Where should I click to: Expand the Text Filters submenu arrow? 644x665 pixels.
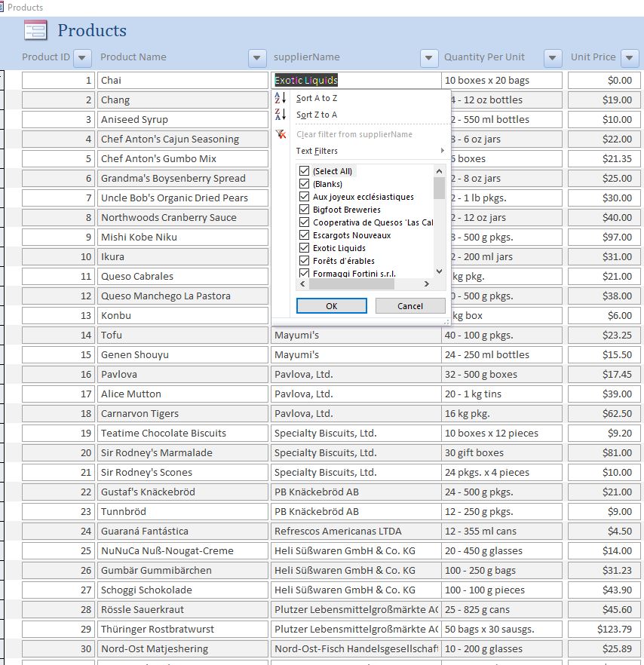443,151
